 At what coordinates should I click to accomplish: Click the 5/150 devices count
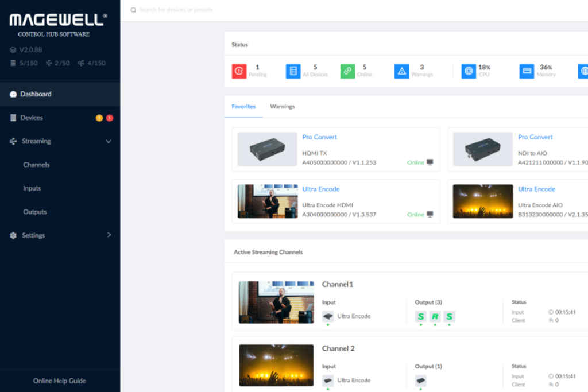pyautogui.click(x=28, y=63)
